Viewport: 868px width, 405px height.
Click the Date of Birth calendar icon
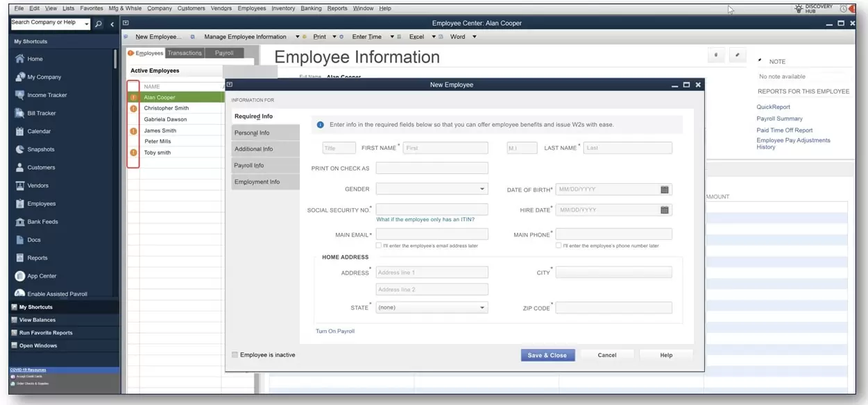point(663,189)
